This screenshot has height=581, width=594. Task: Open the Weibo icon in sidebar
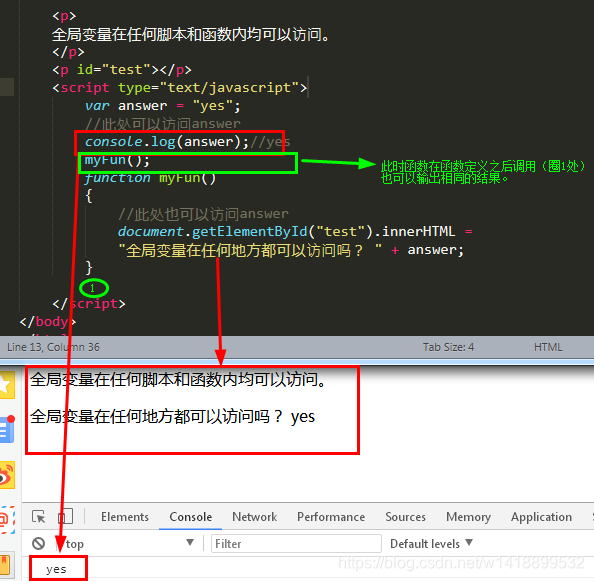pyautogui.click(x=7, y=475)
